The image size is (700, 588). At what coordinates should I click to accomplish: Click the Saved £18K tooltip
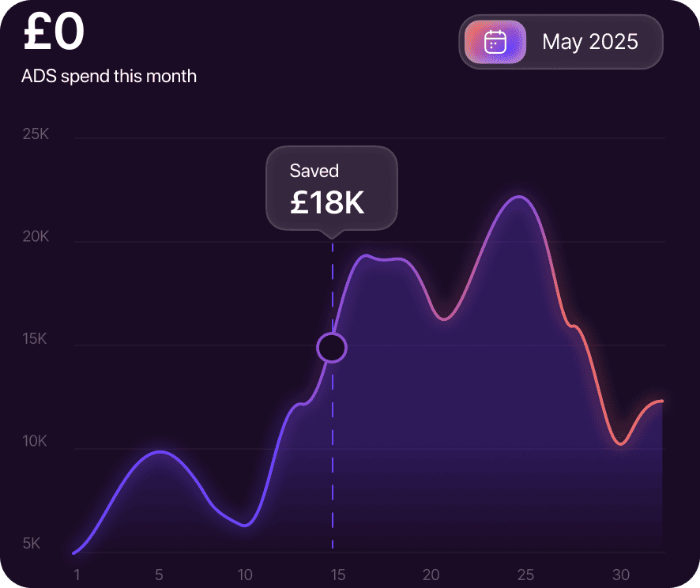331,188
